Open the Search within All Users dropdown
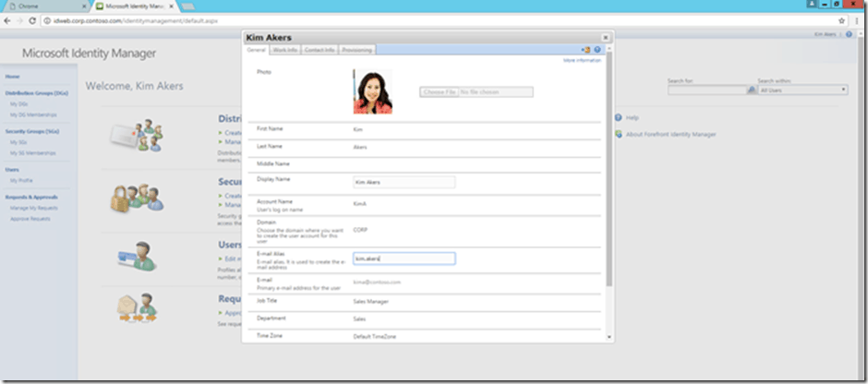 click(802, 90)
